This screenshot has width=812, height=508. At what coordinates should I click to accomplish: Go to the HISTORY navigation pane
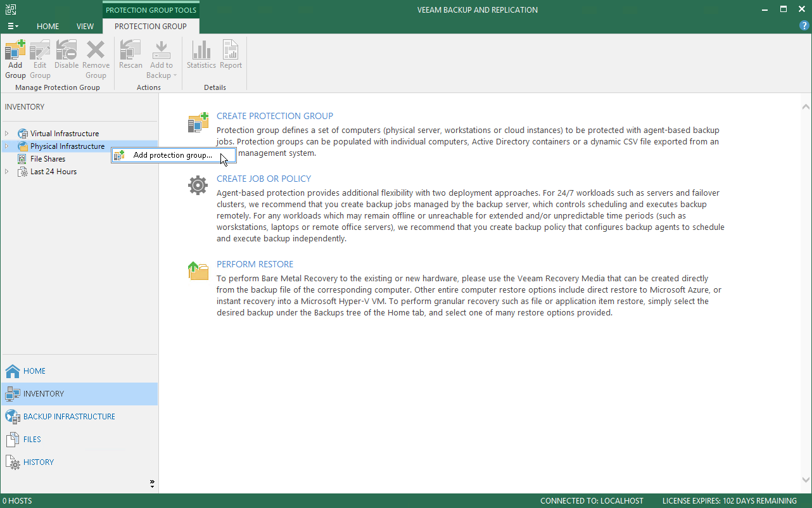click(80, 462)
